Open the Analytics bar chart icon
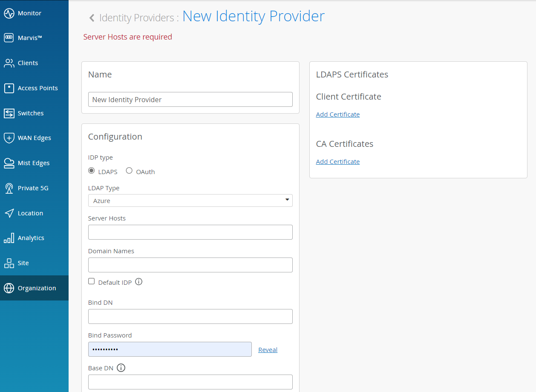Screen dimensions: 536x392 [x=9, y=238]
